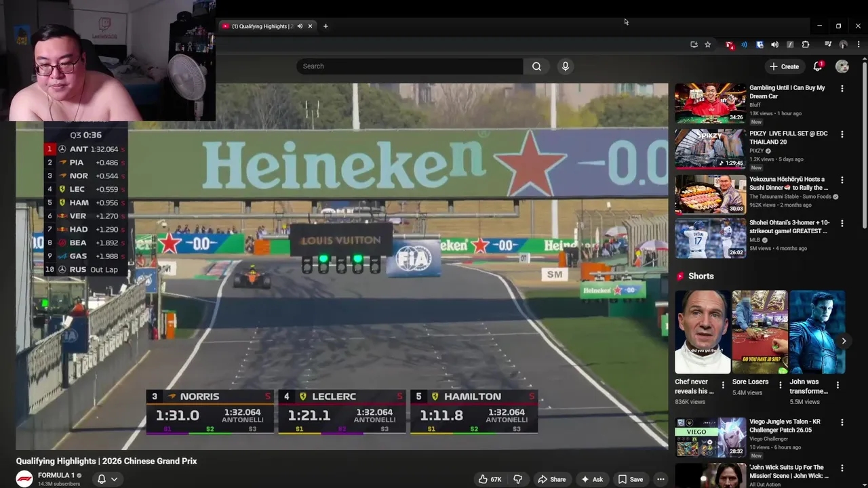868x488 pixels.
Task: Click the video title Qualifying Highlights text
Action: pos(106,461)
